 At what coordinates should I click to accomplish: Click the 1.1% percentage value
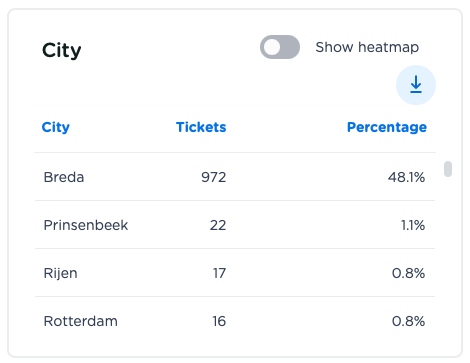pos(413,225)
